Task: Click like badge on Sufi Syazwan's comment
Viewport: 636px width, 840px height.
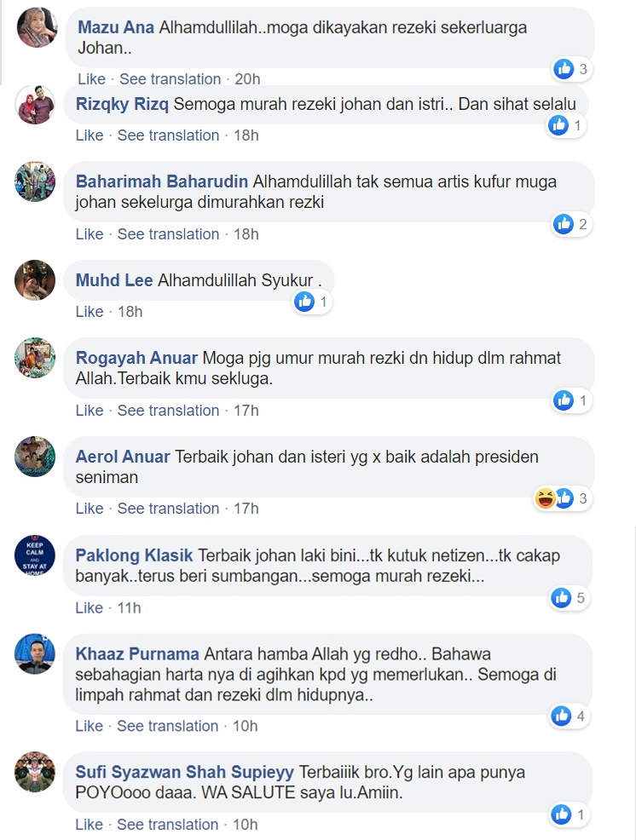Action: click(561, 814)
